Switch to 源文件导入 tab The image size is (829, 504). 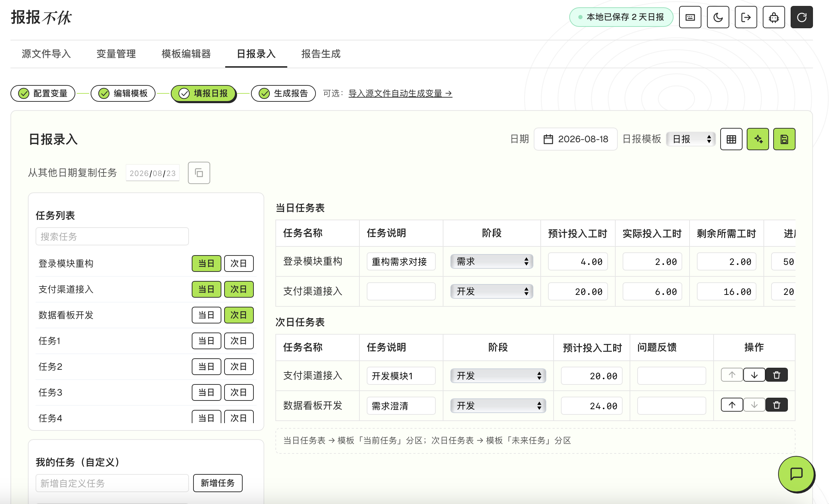46,54
